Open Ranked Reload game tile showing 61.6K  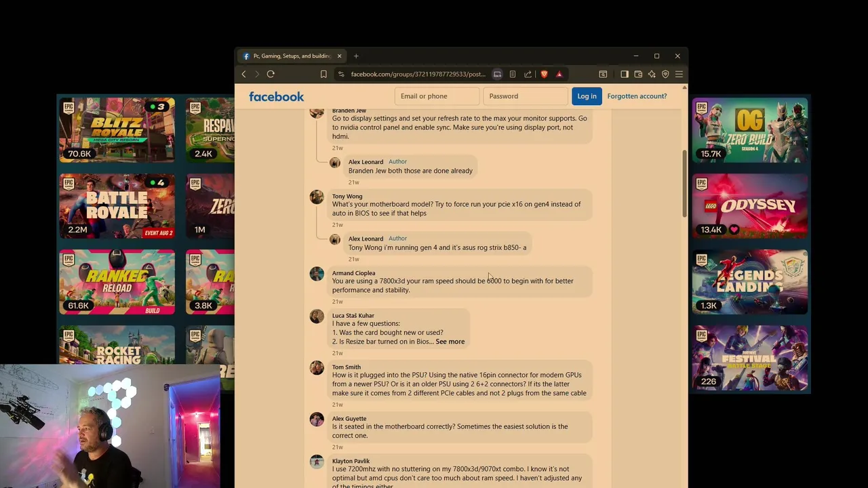click(117, 282)
